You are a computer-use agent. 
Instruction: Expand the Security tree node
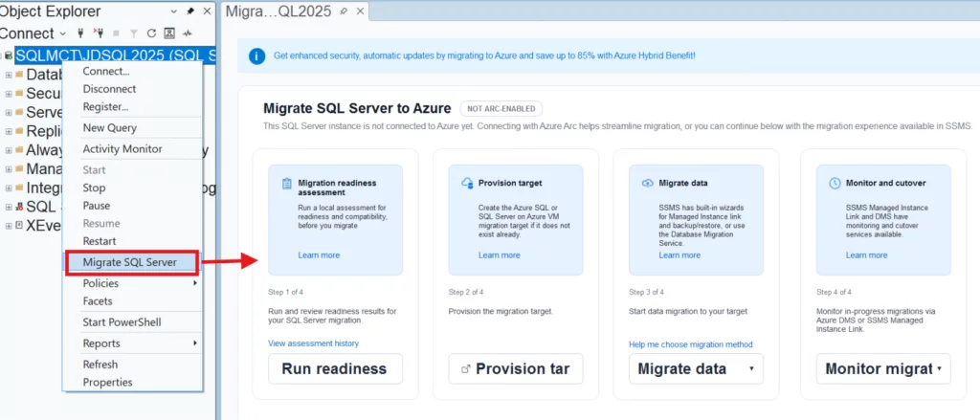coord(9,94)
